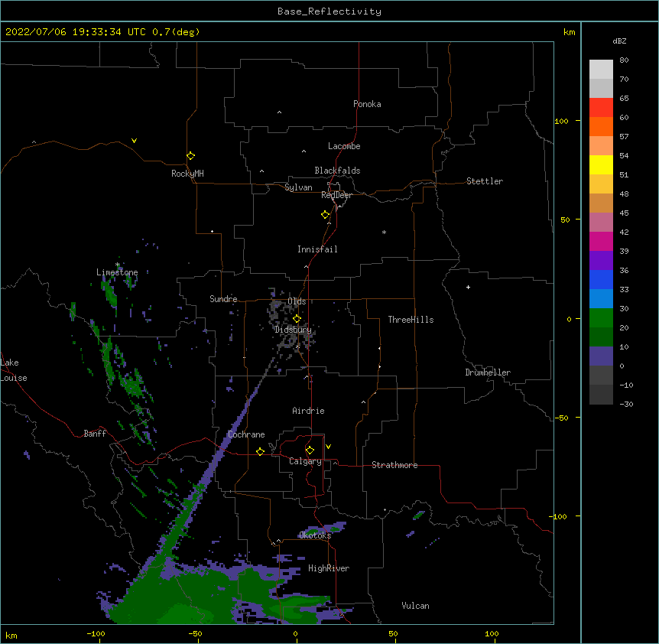Image resolution: width=659 pixels, height=644 pixels.
Task: Click the Ponoka city label
Action: pyautogui.click(x=367, y=104)
